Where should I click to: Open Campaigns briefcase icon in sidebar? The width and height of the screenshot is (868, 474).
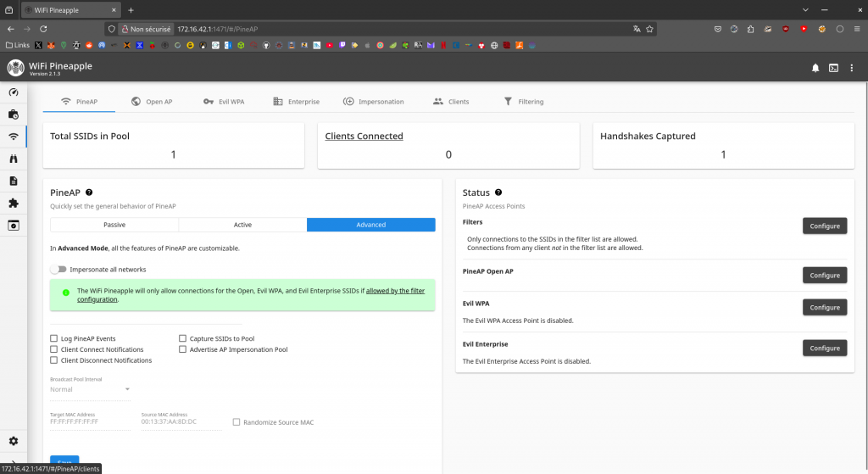14,114
